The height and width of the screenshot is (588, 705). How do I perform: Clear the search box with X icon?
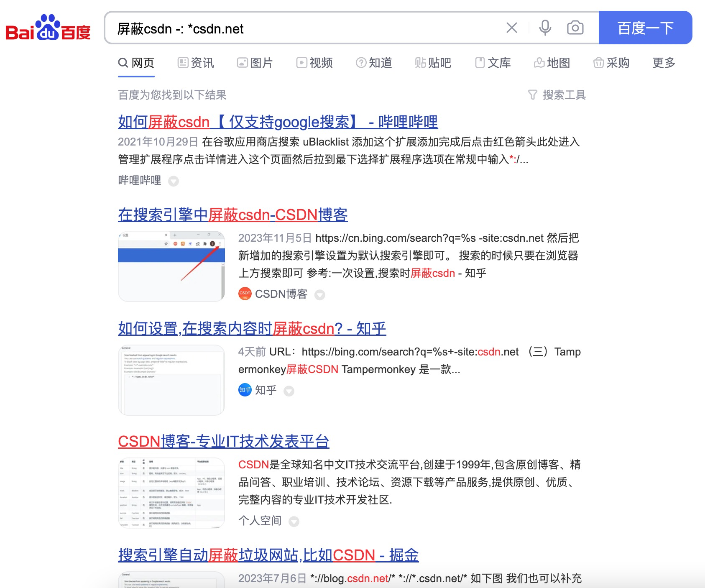[x=512, y=28]
